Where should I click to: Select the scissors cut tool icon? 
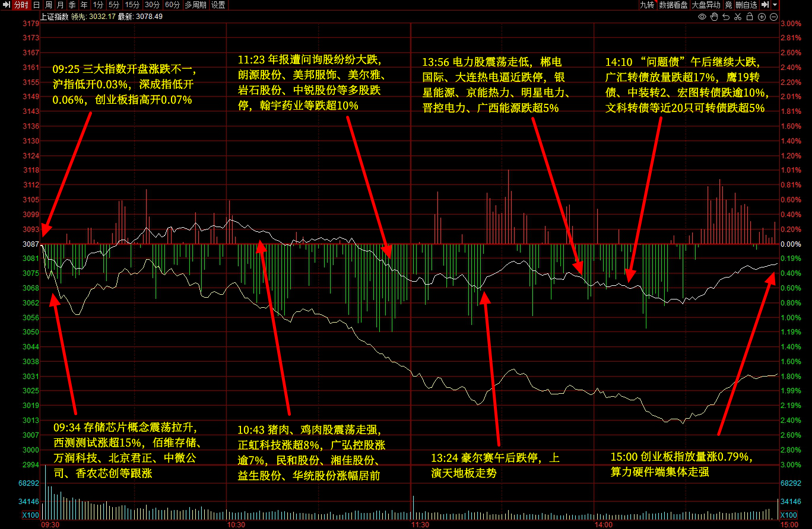pos(738,17)
